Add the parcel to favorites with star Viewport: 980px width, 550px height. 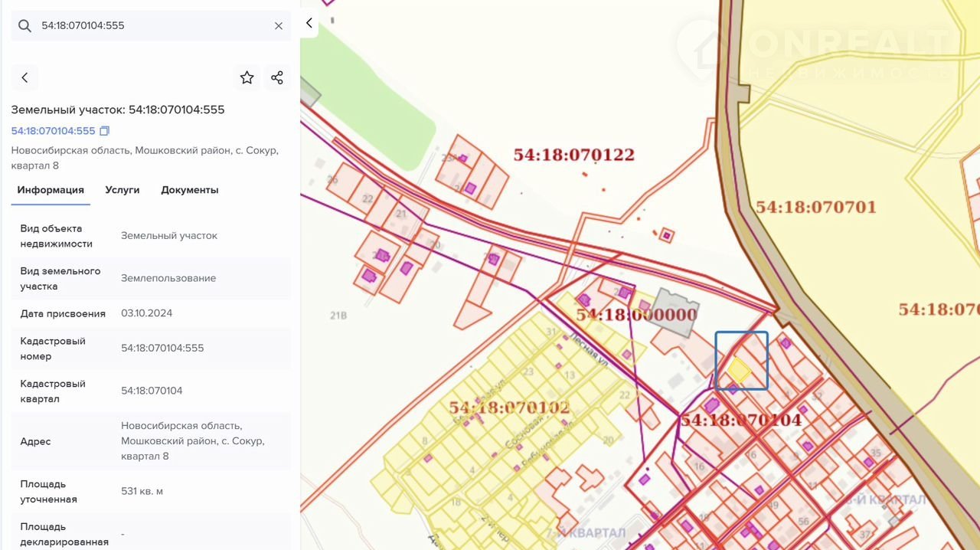pyautogui.click(x=247, y=77)
